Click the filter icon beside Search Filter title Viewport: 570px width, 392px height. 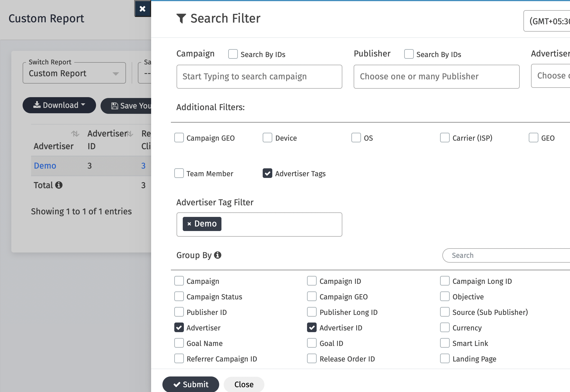click(181, 18)
